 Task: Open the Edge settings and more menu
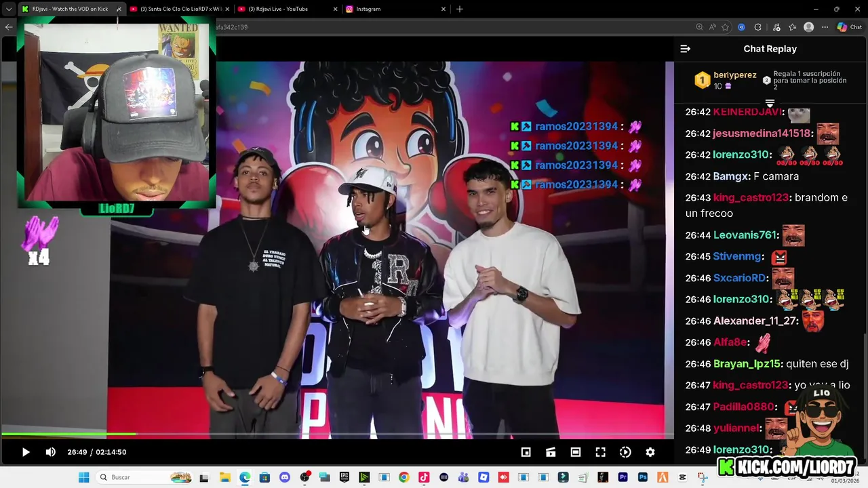coord(825,27)
